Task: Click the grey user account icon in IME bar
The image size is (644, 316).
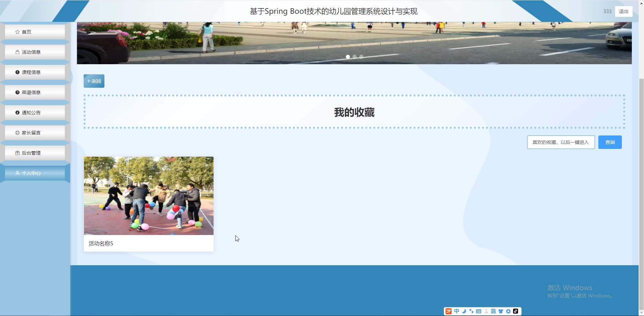Action: (486, 311)
